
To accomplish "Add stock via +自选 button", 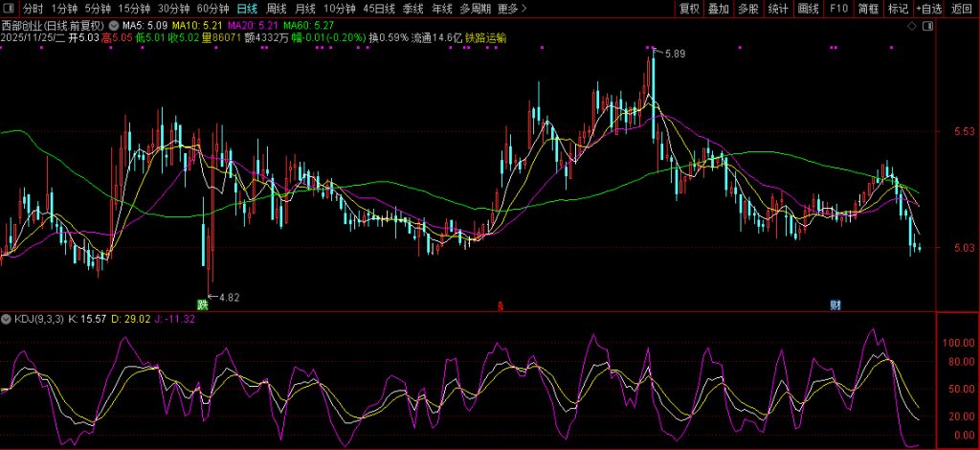I will coord(928,9).
